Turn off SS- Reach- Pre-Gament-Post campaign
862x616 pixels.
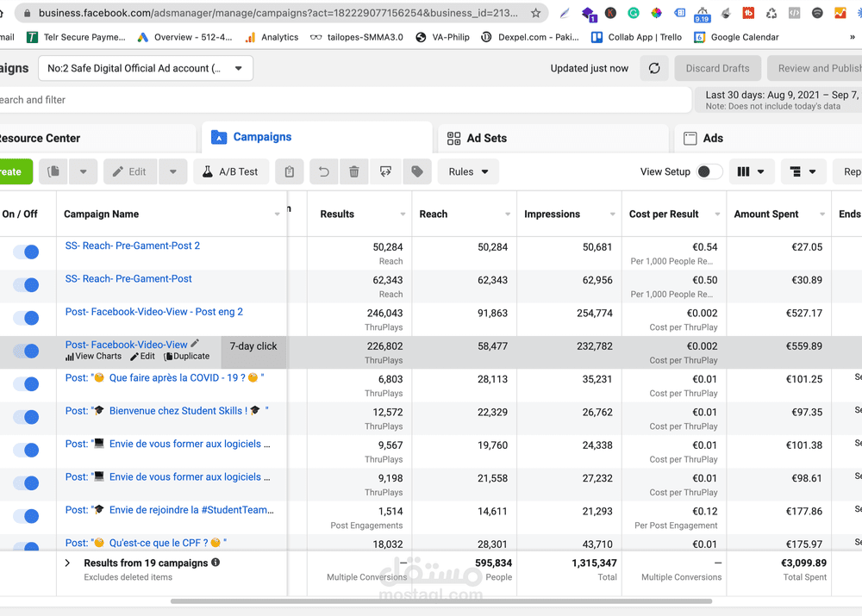click(x=27, y=285)
